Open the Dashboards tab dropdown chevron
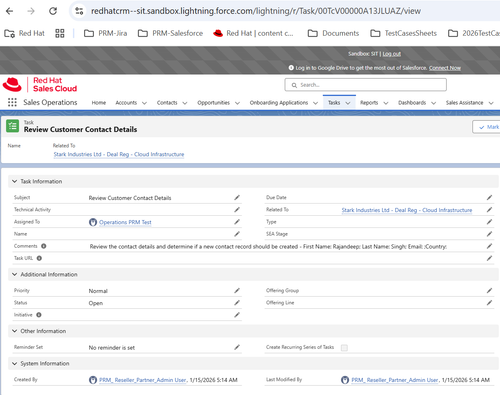500x395 pixels. 433,103
